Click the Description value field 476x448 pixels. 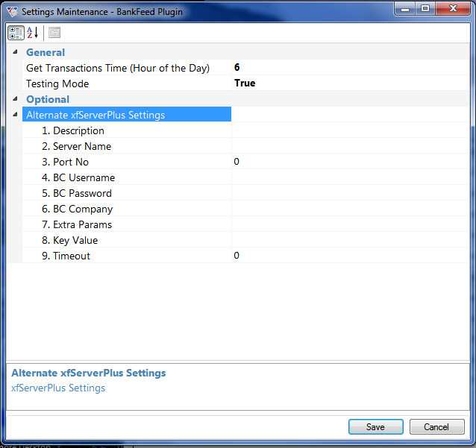(x=351, y=130)
